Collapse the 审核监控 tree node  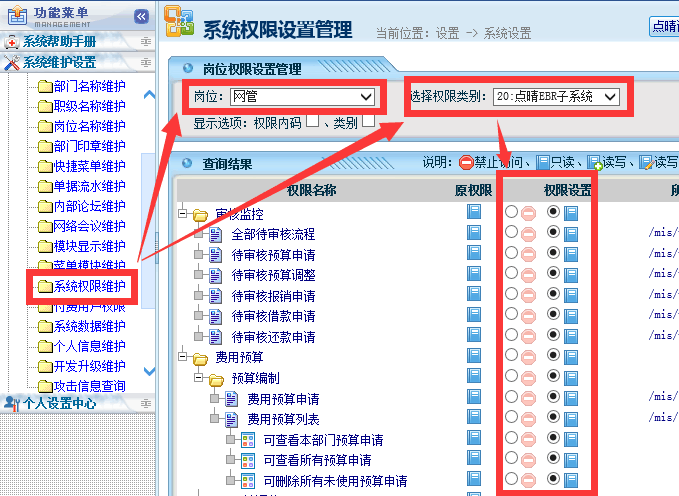coord(184,214)
